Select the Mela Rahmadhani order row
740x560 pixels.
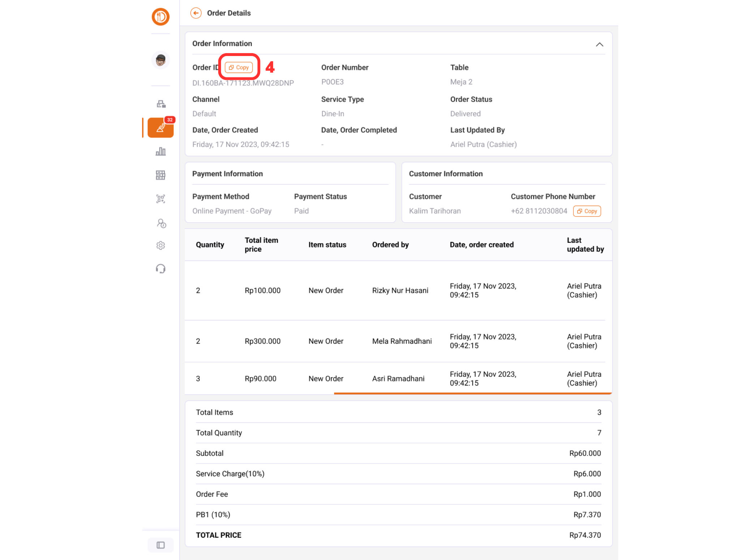click(401, 341)
